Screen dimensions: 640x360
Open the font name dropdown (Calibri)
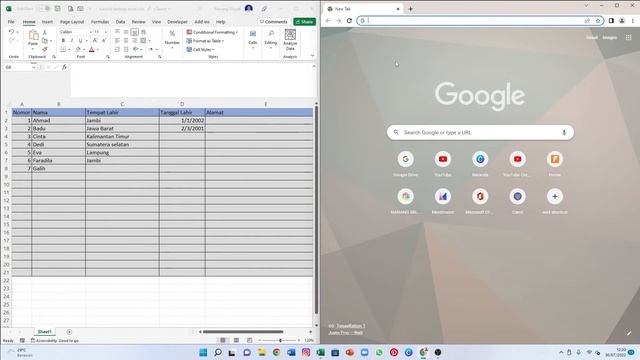point(91,32)
